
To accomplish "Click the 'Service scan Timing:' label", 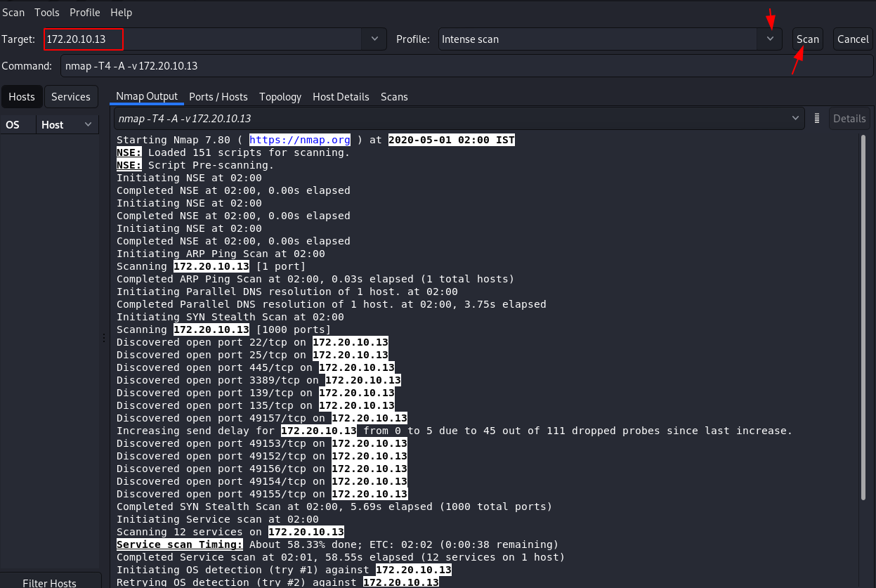I will (x=180, y=545).
